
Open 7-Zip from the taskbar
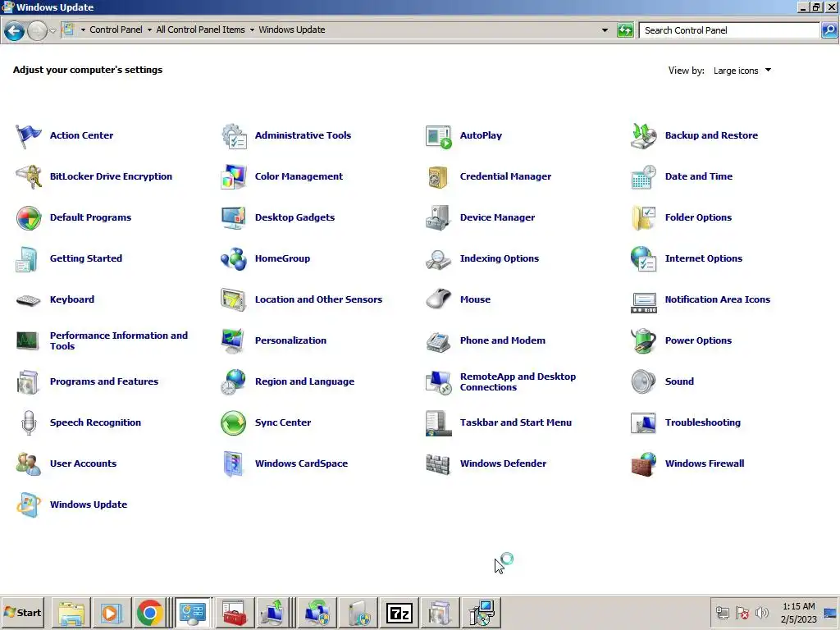pos(399,613)
